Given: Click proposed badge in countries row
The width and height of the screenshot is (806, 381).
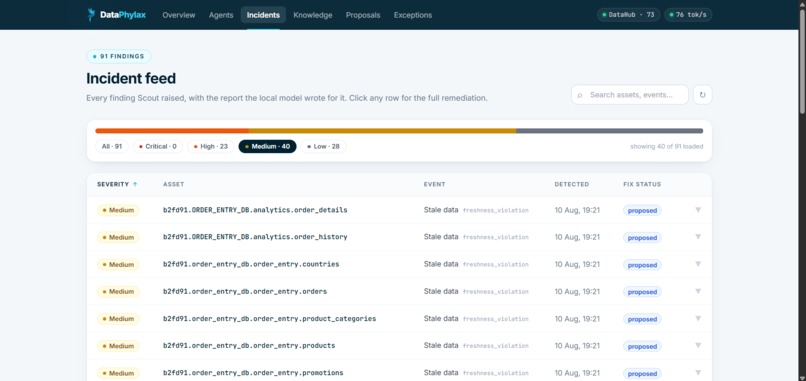Looking at the screenshot, I should (642, 265).
